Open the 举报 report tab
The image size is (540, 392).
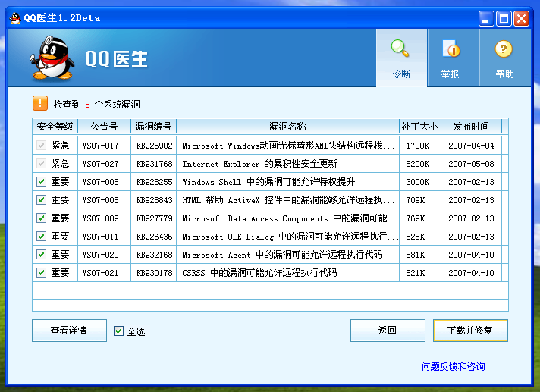click(x=454, y=58)
